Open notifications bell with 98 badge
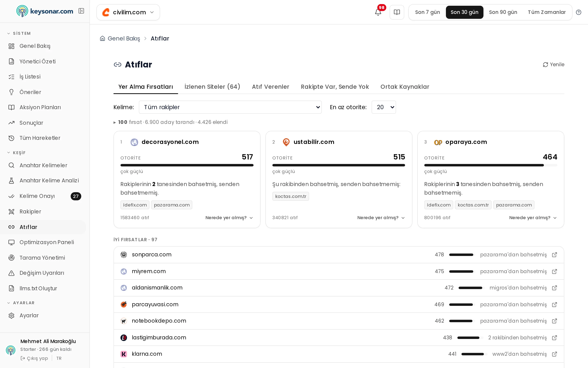This screenshot has width=588, height=368. tap(378, 12)
